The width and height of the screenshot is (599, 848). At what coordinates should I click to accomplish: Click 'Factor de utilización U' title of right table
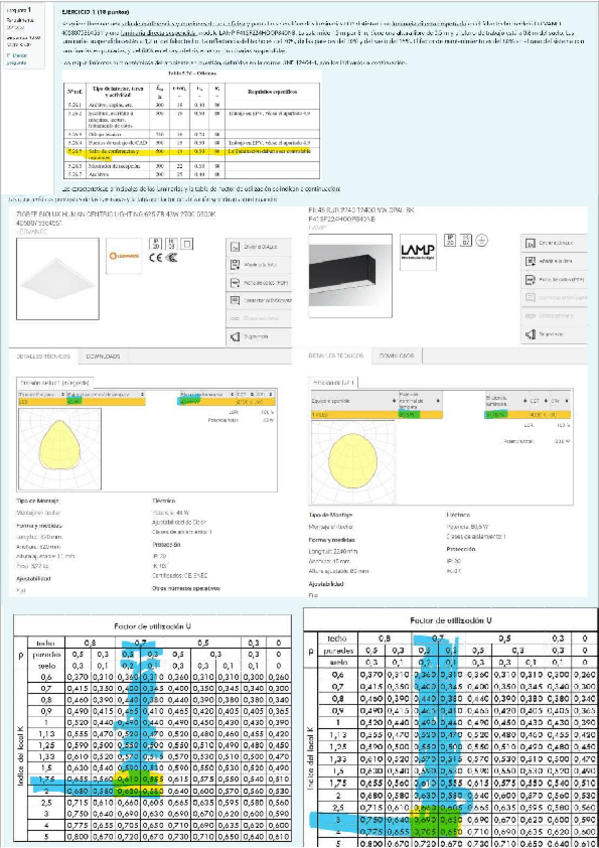coord(451,620)
